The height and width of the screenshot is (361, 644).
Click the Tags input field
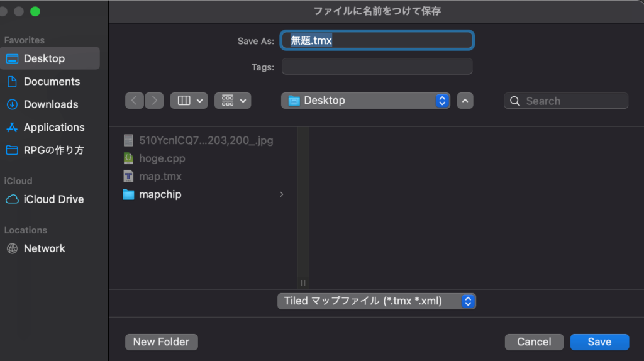coord(377,67)
